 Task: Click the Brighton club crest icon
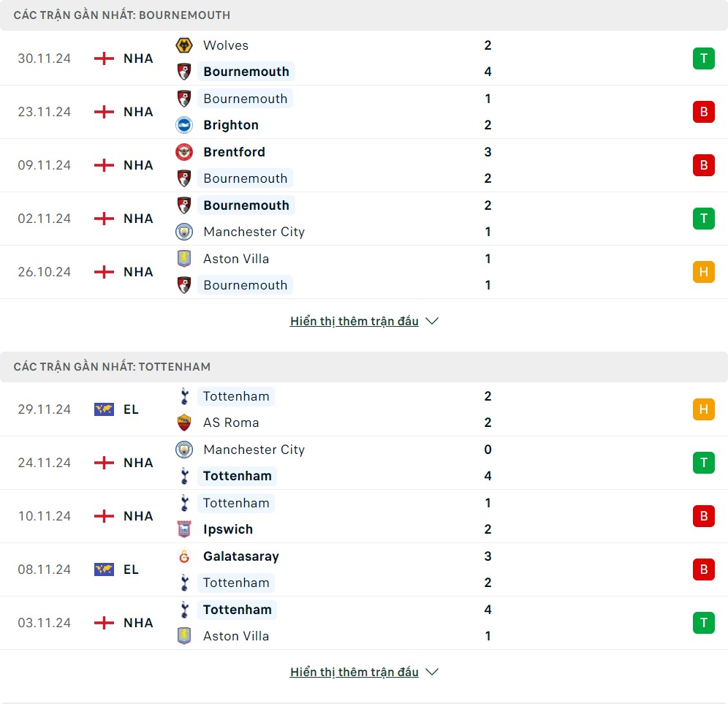coord(184,125)
